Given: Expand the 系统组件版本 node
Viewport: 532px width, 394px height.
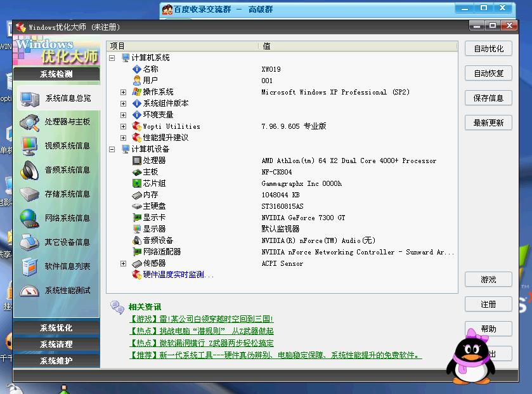Looking at the screenshot, I should tap(124, 104).
